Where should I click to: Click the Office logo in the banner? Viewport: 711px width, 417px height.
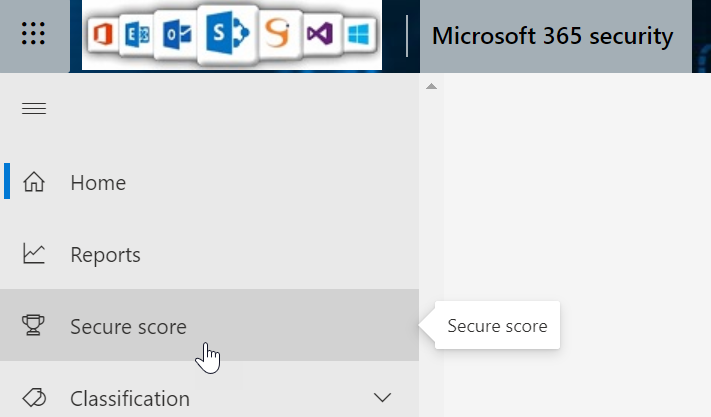pos(101,37)
